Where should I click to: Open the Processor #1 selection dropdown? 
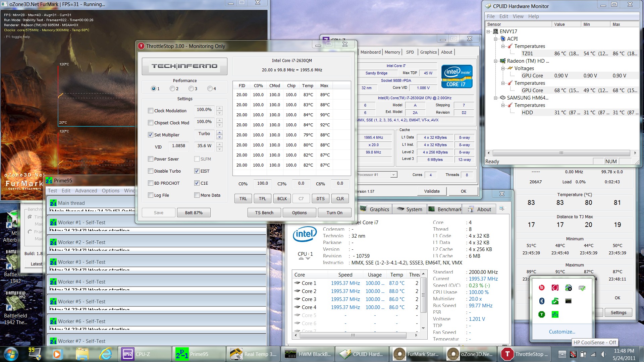click(393, 175)
